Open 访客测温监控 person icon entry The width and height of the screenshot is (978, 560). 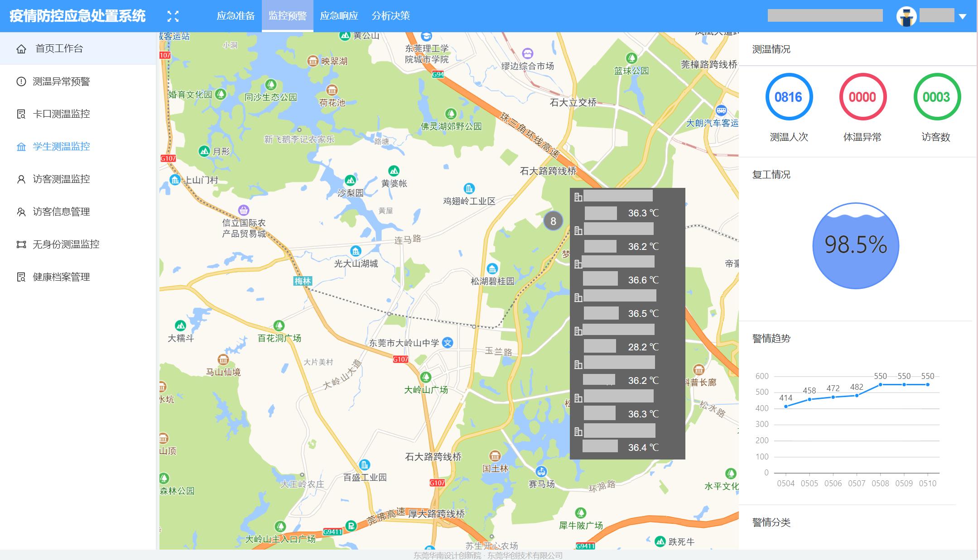pyautogui.click(x=21, y=179)
